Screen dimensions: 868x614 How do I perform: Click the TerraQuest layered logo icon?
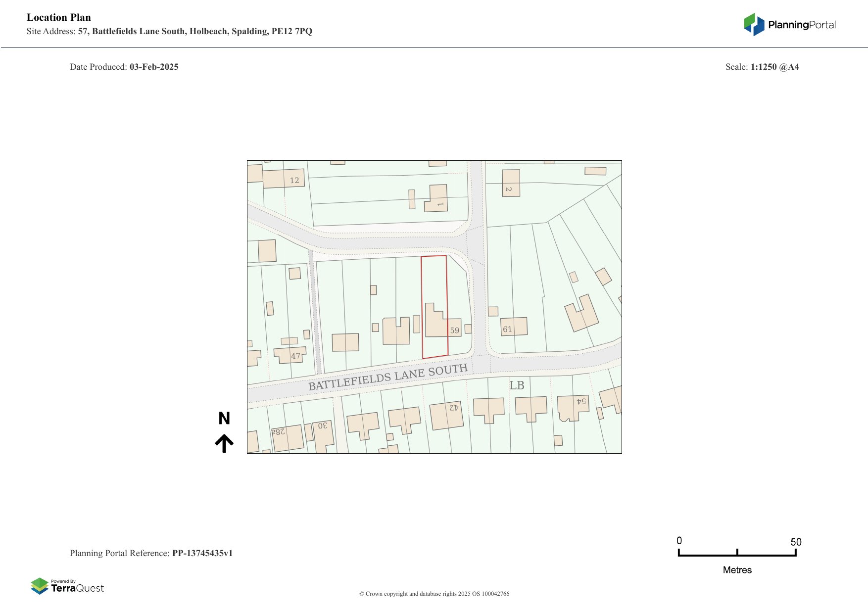click(40, 586)
